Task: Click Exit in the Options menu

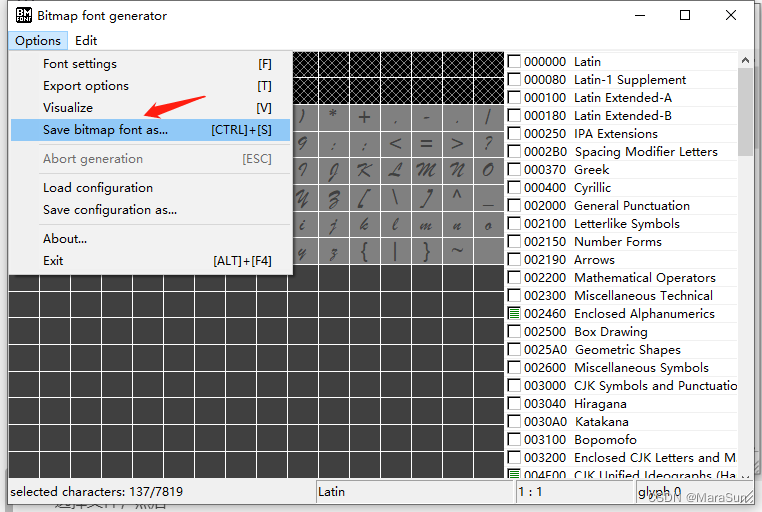Action: coord(150,261)
